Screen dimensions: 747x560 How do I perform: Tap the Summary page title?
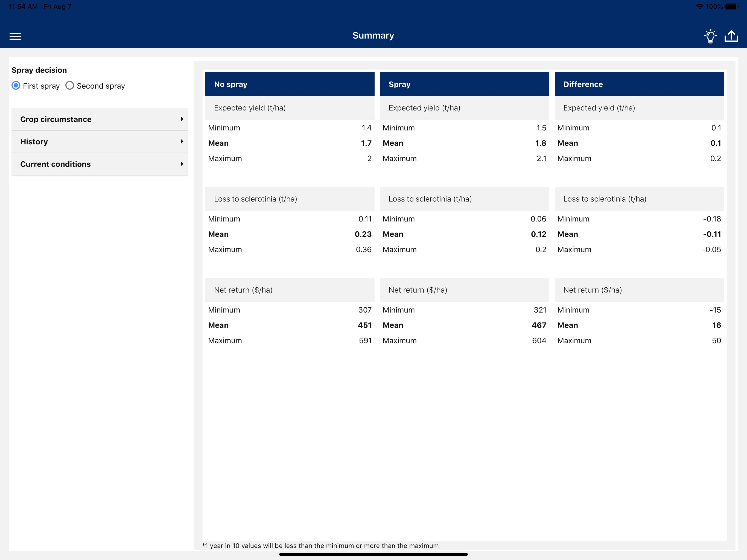[373, 36]
